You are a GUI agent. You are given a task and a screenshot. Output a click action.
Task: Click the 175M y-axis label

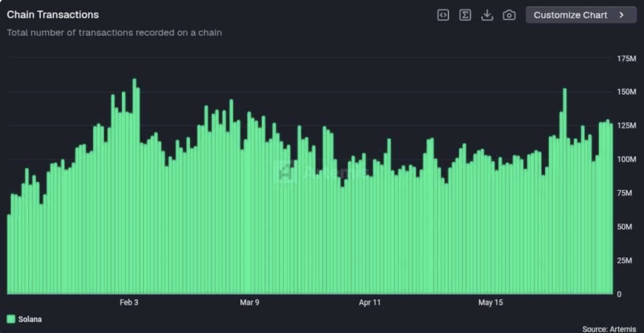pos(626,59)
